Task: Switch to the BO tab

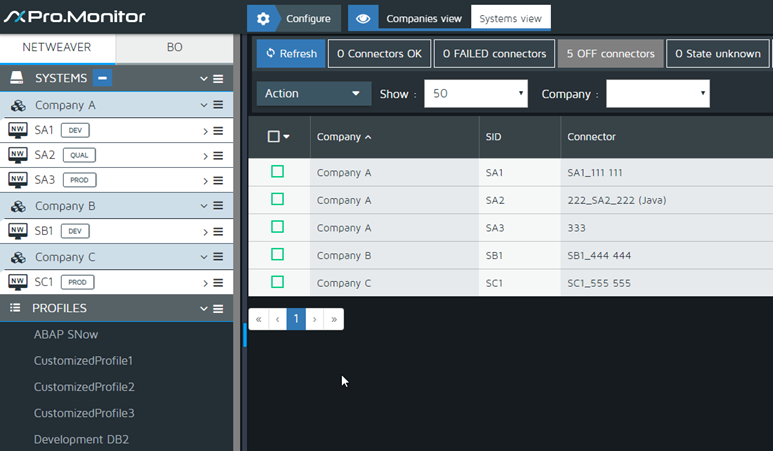Action: pyautogui.click(x=174, y=47)
